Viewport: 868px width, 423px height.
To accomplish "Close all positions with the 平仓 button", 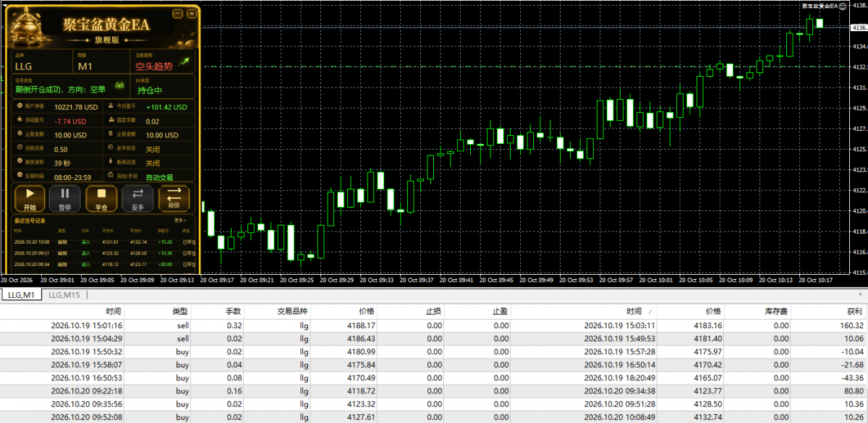I will click(101, 198).
